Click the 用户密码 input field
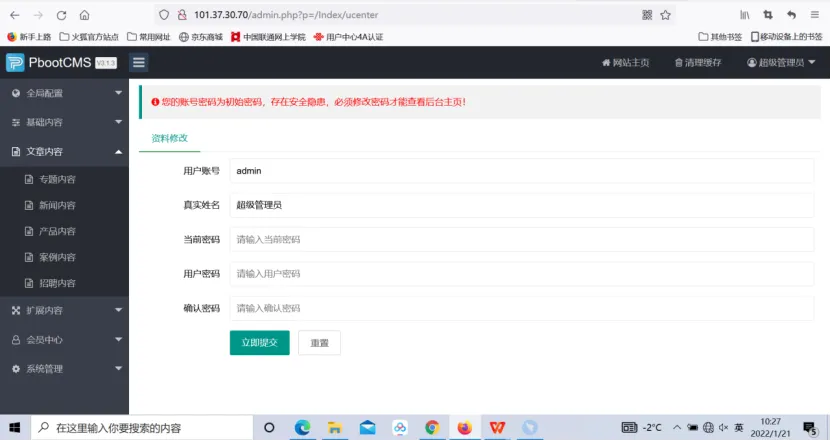Image resolution: width=831 pixels, height=441 pixels. (521, 274)
